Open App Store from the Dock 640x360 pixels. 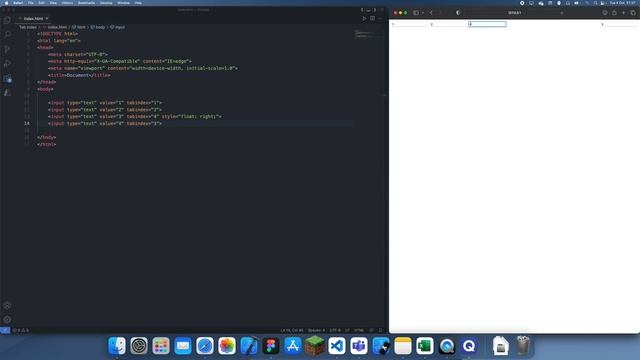pos(293,346)
